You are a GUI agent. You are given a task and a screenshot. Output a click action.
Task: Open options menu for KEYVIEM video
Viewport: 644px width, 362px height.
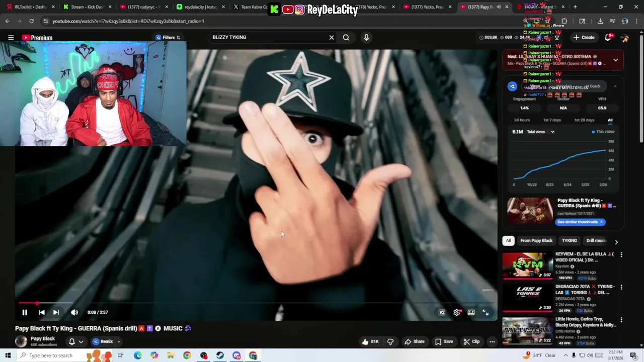tap(621, 255)
